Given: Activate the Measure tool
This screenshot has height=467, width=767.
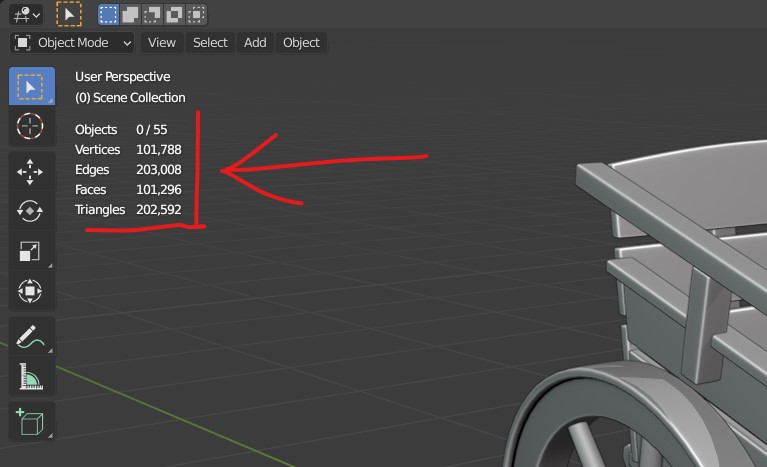Looking at the screenshot, I should pos(32,377).
